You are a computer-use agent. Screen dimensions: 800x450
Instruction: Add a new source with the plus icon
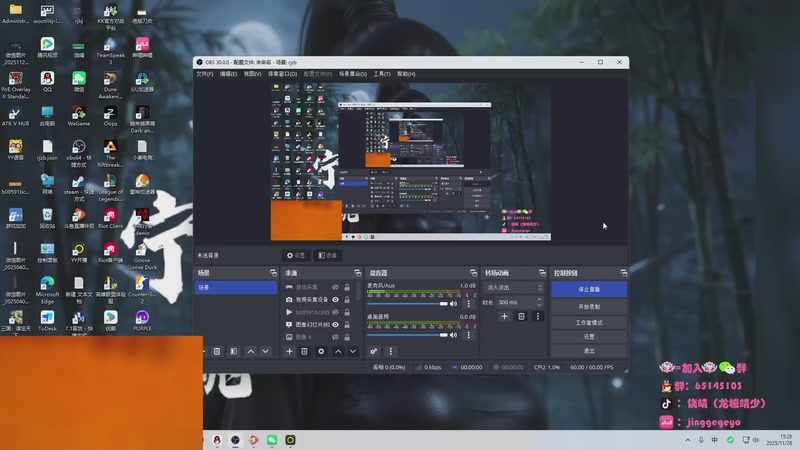click(x=289, y=351)
